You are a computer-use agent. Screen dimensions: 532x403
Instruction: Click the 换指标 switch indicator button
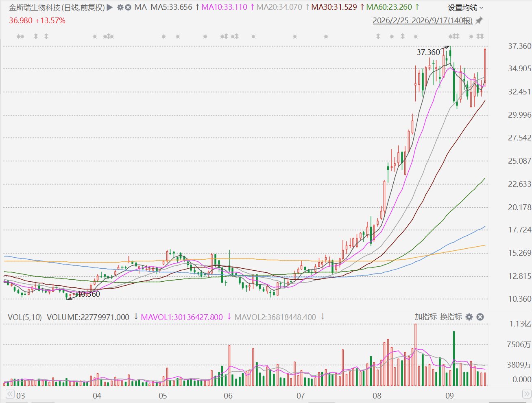click(x=451, y=317)
